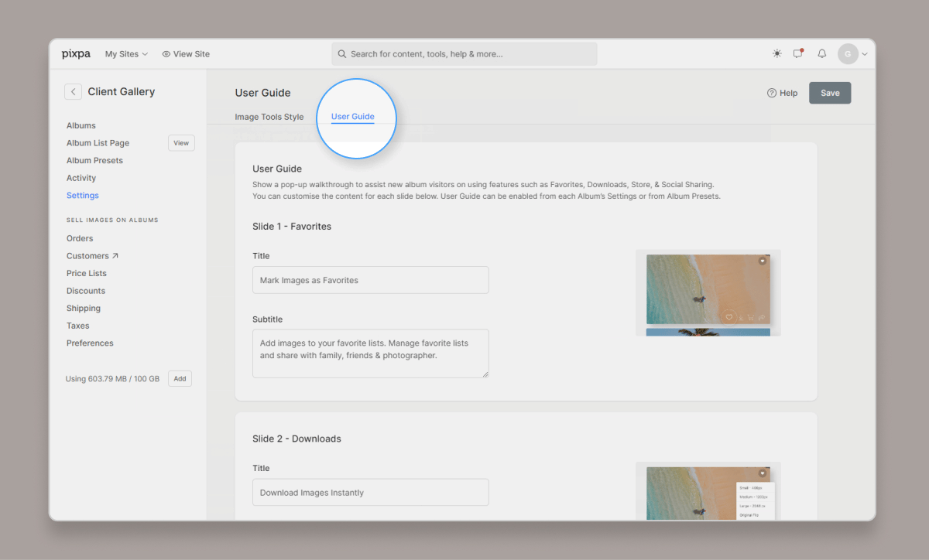Open the notifications bell
Screen dimensions: 929x560
coord(822,54)
